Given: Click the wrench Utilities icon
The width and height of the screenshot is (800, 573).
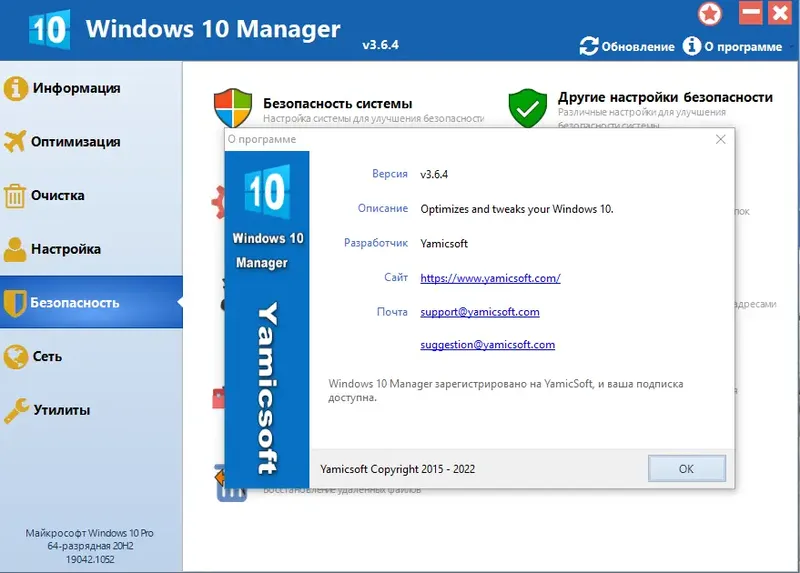Looking at the screenshot, I should tap(16, 410).
